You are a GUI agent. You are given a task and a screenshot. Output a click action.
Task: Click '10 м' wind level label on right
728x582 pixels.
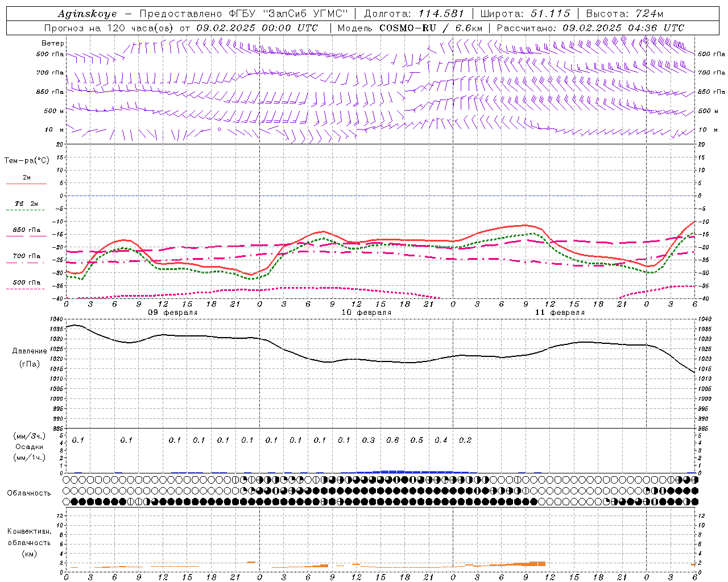[707, 130]
